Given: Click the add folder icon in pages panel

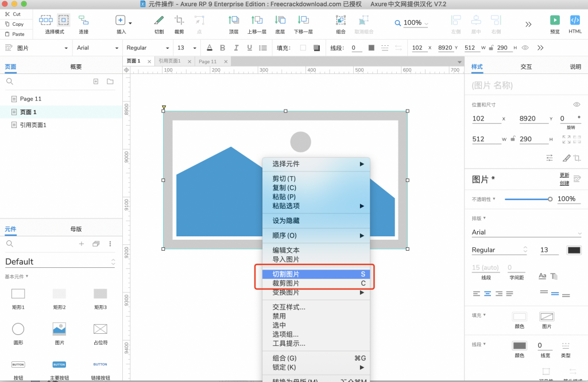Looking at the screenshot, I should coord(110,82).
